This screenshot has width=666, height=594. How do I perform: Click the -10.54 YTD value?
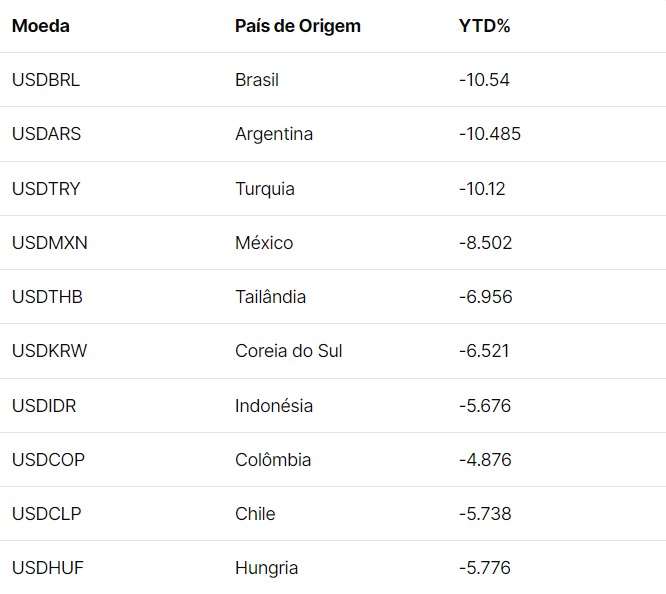tap(484, 80)
